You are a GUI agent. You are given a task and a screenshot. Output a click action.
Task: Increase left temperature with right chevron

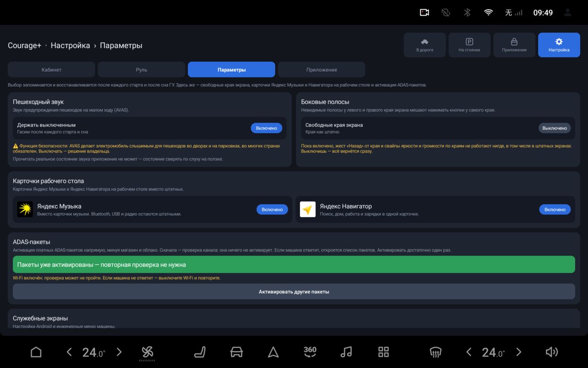(119, 352)
